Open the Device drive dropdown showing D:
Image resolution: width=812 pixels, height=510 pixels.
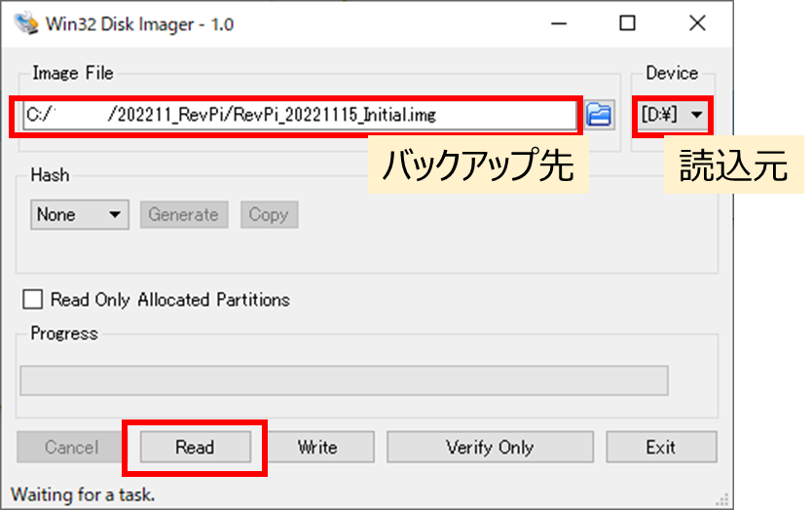pyautogui.click(x=672, y=115)
